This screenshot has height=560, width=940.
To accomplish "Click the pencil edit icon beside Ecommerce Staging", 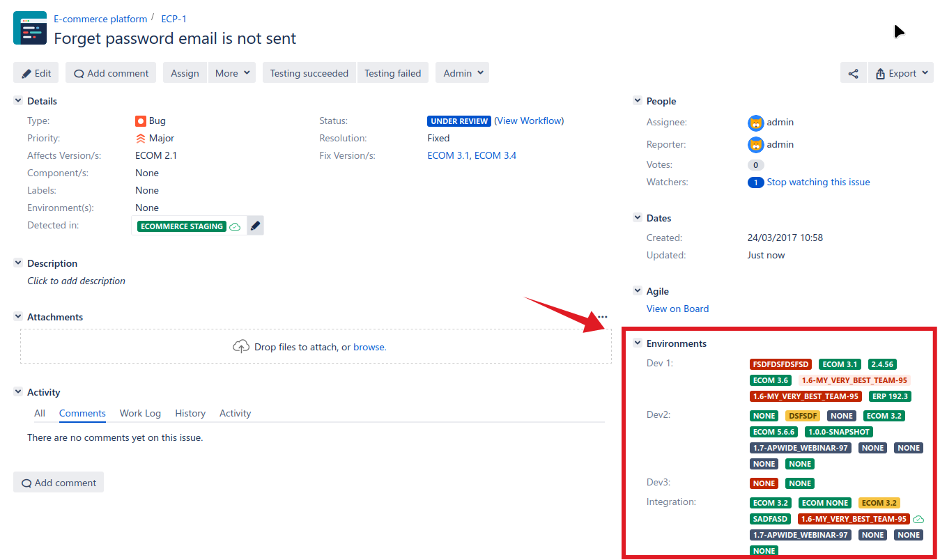I will coord(255,226).
